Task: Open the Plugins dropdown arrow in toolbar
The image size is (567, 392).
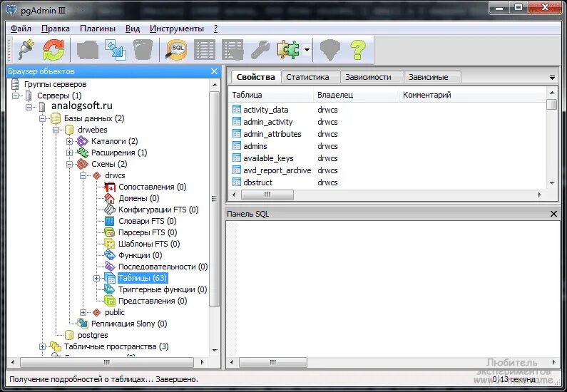Action: tap(307, 49)
